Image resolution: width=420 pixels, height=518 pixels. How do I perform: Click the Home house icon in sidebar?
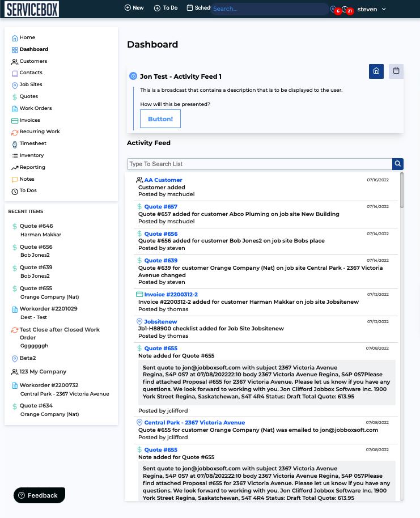point(15,39)
